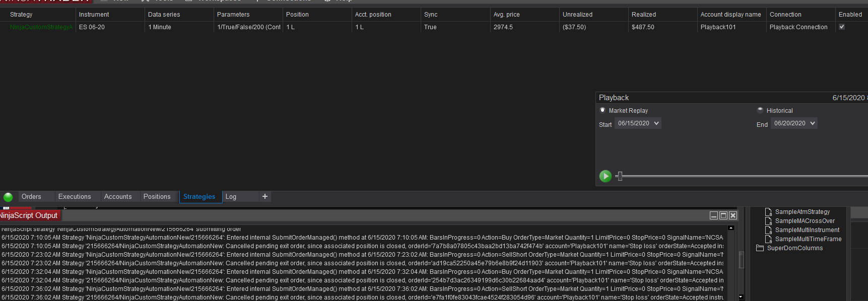868x301 pixels.
Task: Switch to the Positions tab
Action: (x=157, y=196)
